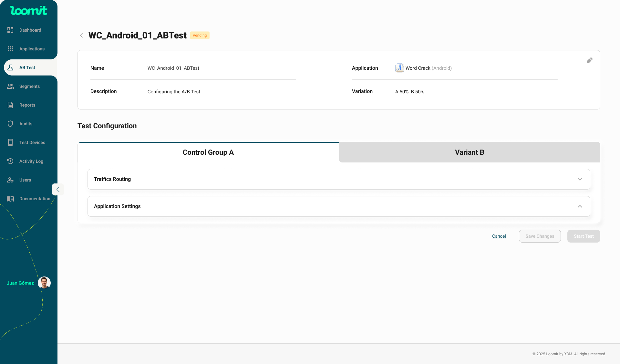Open Dashboard icon in sidebar
Viewport: 620px width, 364px height.
[x=10, y=30]
